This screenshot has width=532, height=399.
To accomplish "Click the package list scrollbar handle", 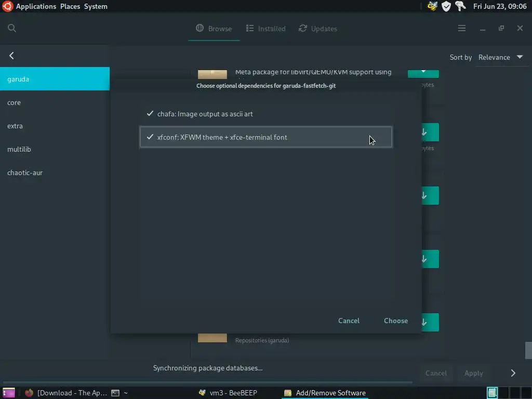I will point(528,350).
